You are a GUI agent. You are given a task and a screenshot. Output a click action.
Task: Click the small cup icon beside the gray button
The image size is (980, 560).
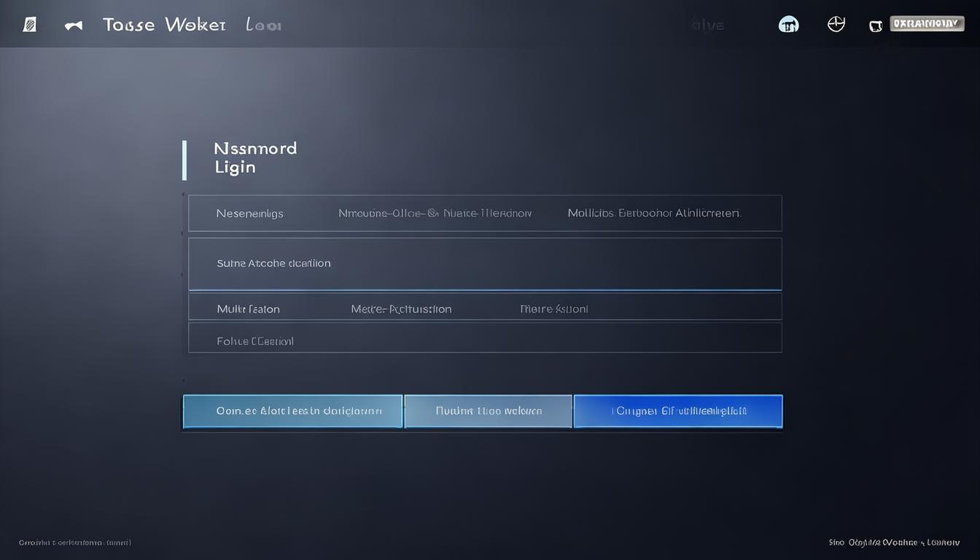(876, 26)
